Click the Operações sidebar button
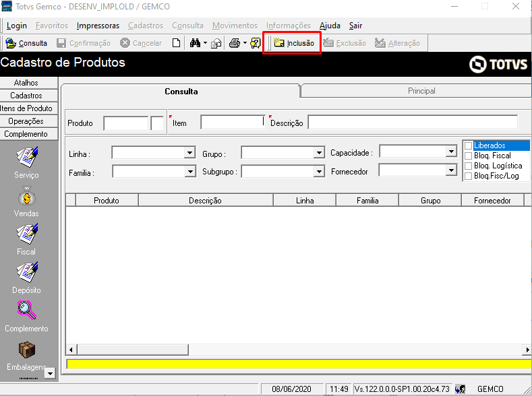 point(28,121)
